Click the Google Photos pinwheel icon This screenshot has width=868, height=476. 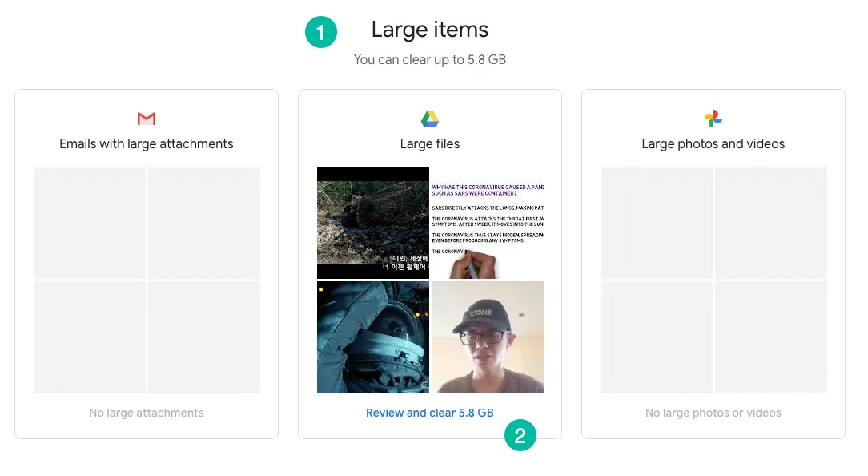pos(713,119)
